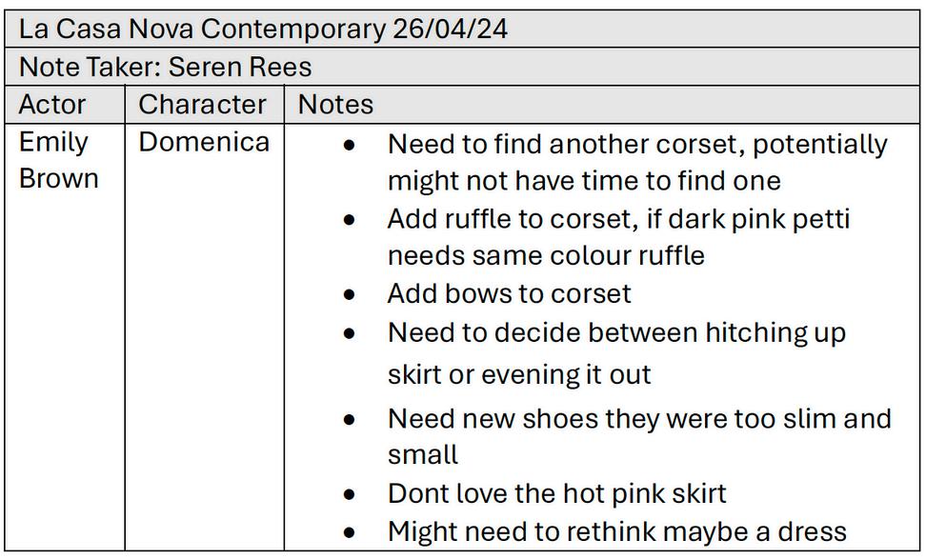
Task: Click the note about finding another corset
Action: 637,162
